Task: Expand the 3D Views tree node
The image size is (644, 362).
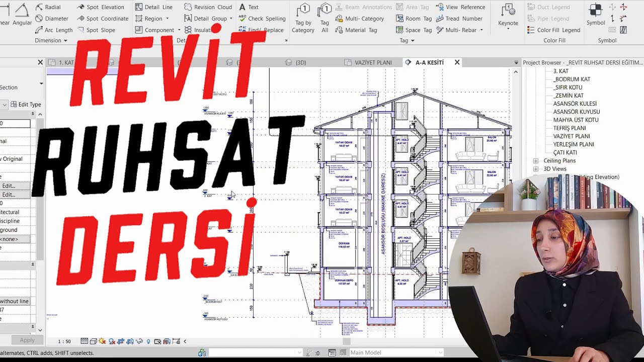Action: point(536,169)
